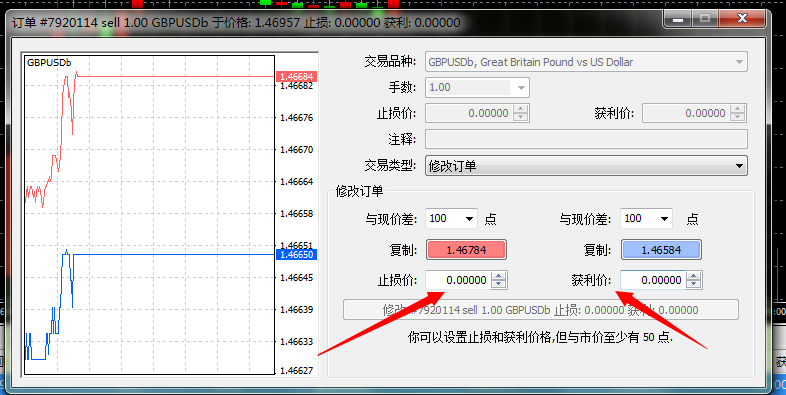Click the red ask price label 1.46684
Viewport: 786px width, 395px height.
click(296, 77)
